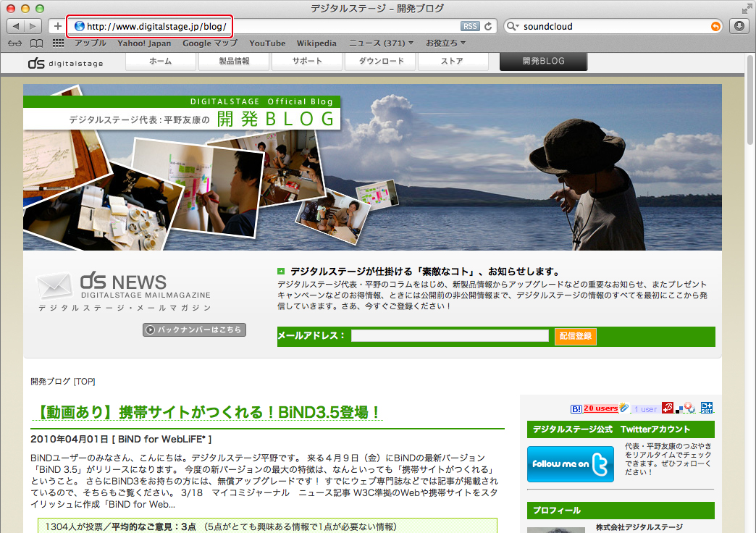Viewport: 756px width, 533px height.
Task: Open the Wikipedia bookmark
Action: [316, 43]
